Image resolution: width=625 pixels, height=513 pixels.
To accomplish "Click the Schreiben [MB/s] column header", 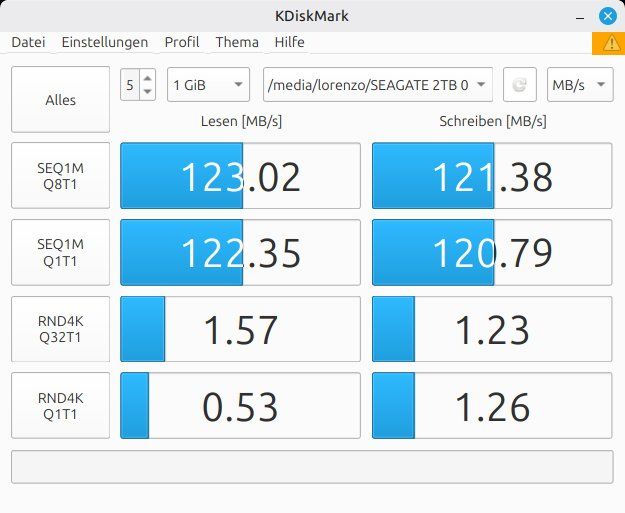I will 493,121.
